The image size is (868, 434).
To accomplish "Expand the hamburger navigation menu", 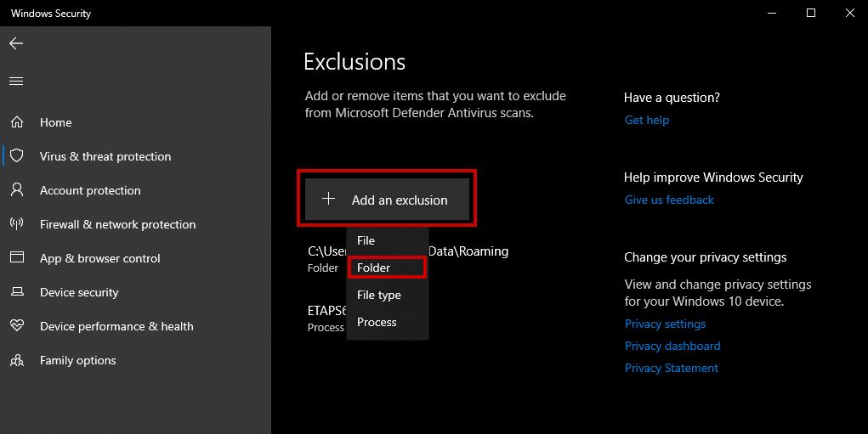I will [16, 82].
